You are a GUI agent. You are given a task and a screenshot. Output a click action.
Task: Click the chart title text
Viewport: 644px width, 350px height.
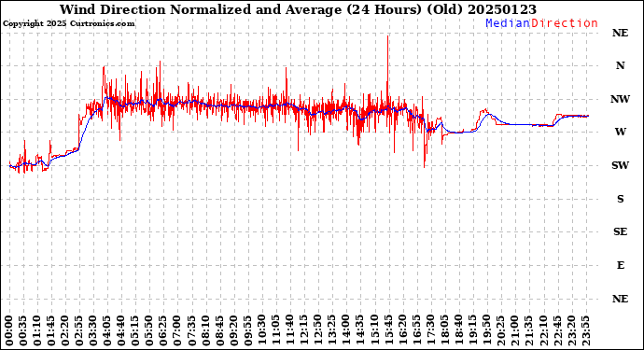pos(298,9)
